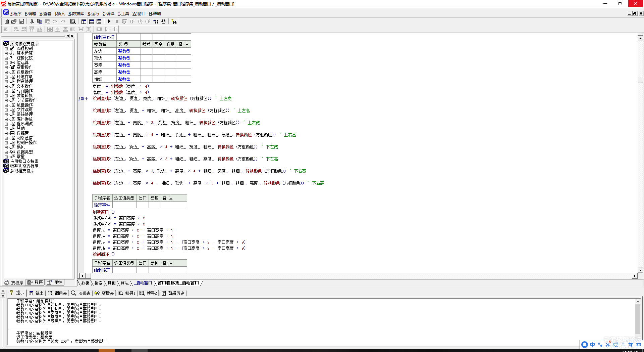Image resolution: width=644 pixels, height=352 pixels.
Task: Expand the 网络通信 tree node
Action: 6,138
